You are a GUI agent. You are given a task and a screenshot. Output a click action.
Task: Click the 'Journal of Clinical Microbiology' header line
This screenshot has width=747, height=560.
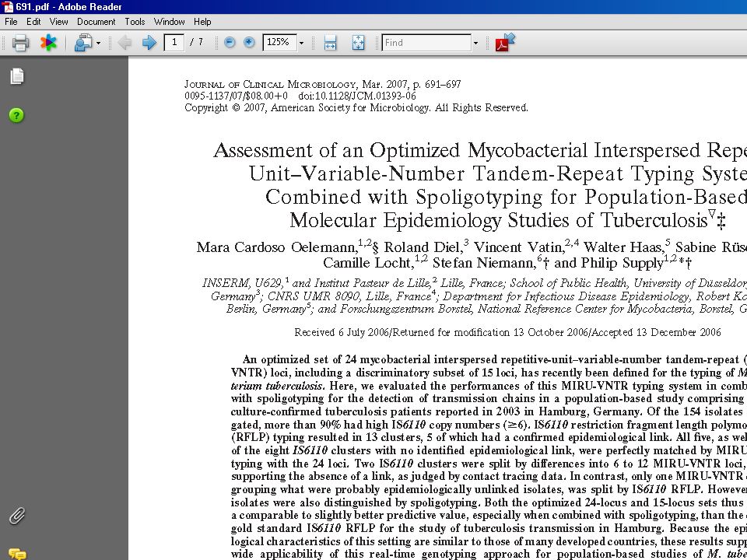coord(322,85)
